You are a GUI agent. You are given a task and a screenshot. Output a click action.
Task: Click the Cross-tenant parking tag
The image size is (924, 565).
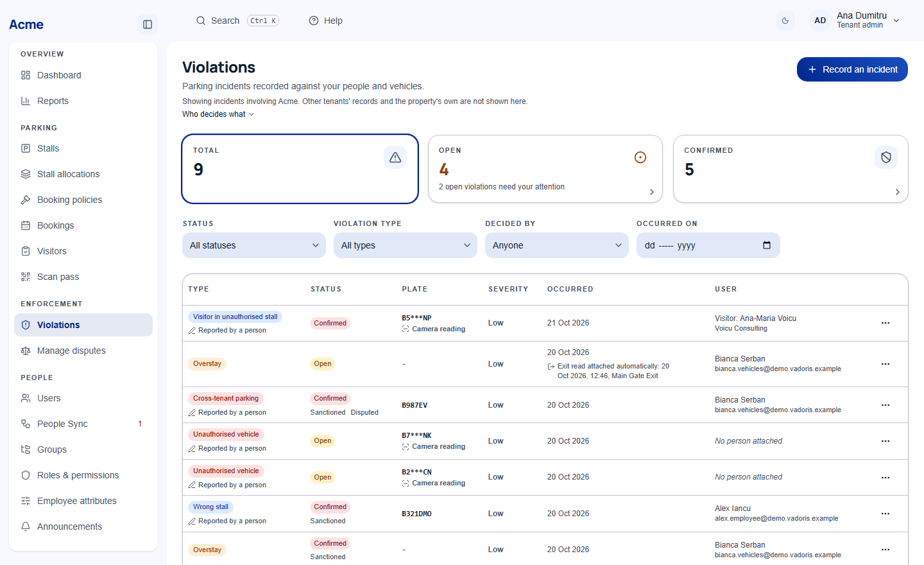226,398
